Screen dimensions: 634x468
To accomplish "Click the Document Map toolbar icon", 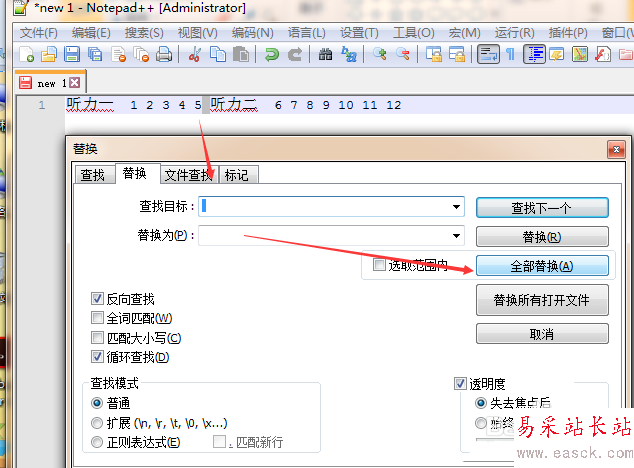I will (580, 54).
